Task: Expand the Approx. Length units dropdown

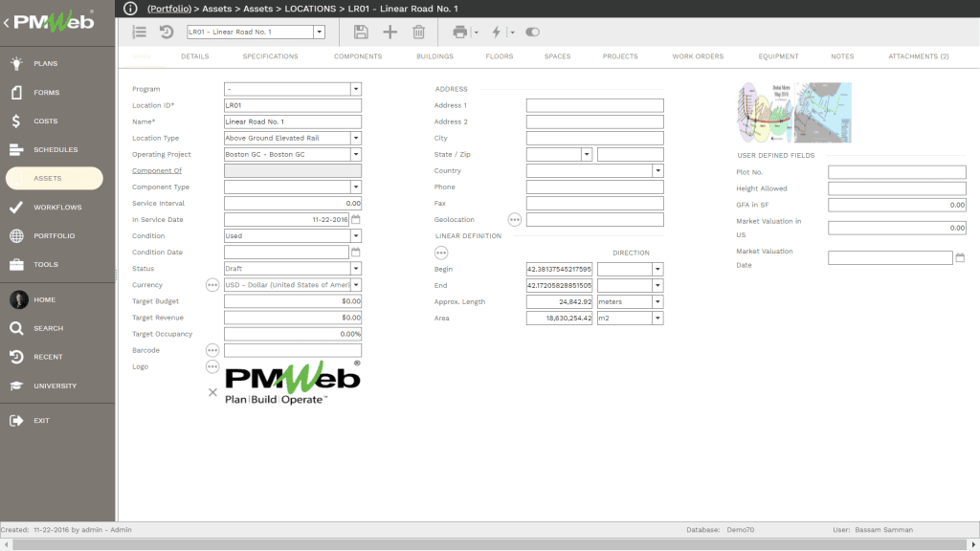Action: [x=657, y=301]
